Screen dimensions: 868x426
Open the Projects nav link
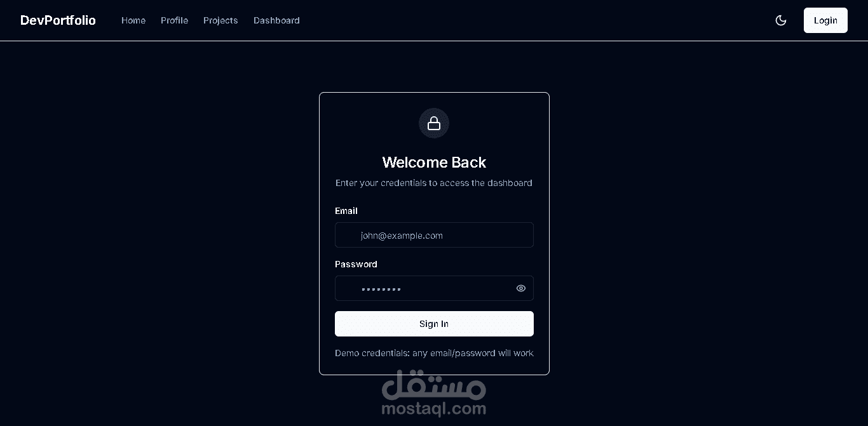tap(220, 20)
